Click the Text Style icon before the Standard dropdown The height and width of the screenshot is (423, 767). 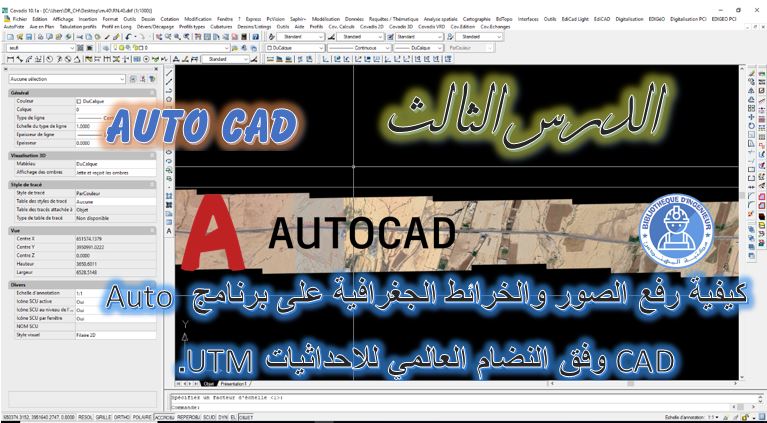point(271,37)
